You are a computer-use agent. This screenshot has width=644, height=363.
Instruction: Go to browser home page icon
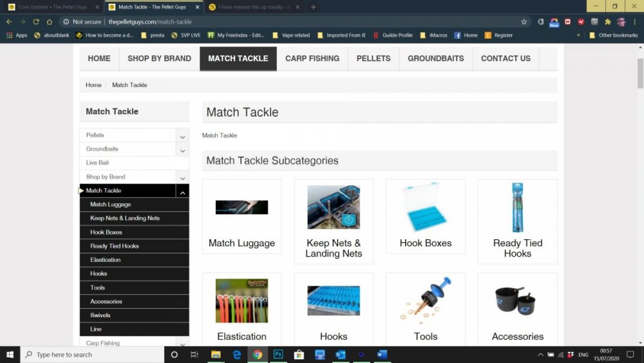pyautogui.click(x=50, y=22)
